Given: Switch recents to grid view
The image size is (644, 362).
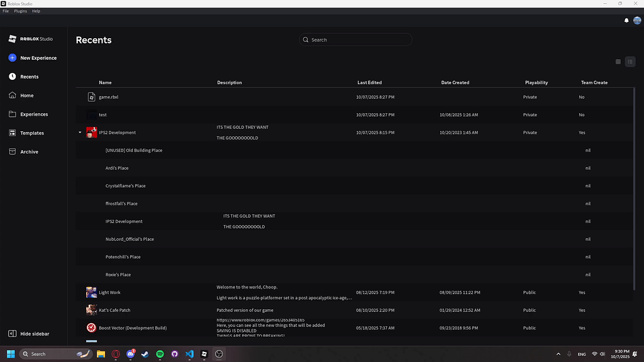Looking at the screenshot, I should tap(618, 62).
